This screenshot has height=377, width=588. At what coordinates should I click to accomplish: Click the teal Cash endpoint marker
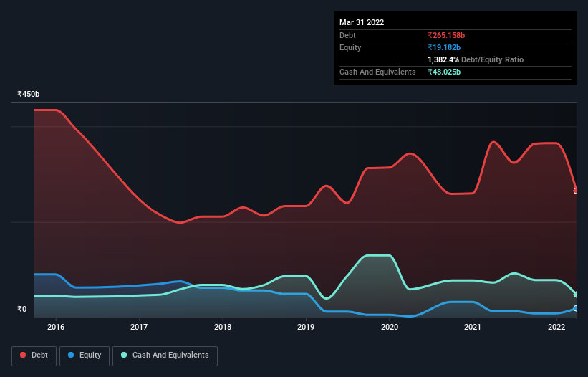point(576,295)
